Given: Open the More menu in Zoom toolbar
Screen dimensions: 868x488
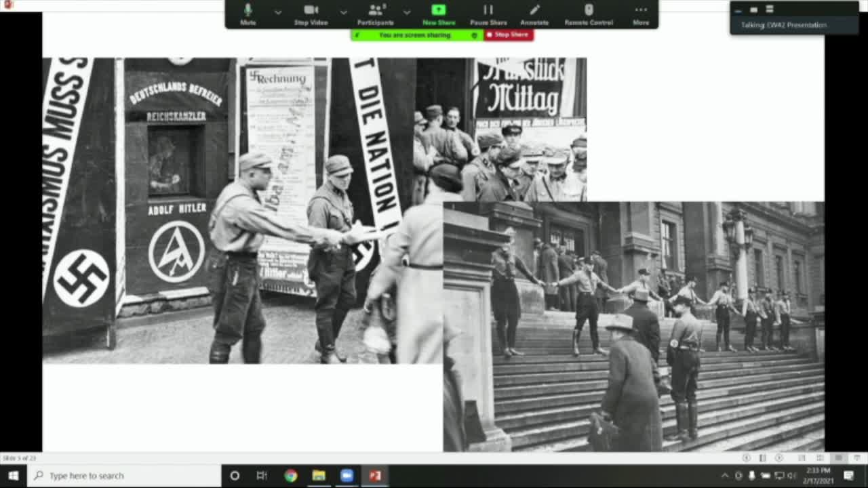Looking at the screenshot, I should point(641,14).
